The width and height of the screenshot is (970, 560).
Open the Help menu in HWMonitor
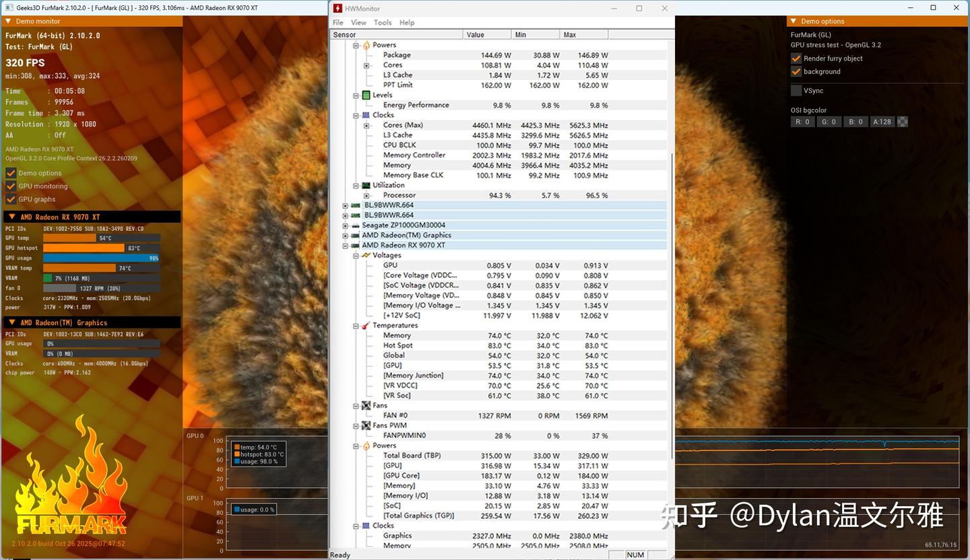pyautogui.click(x=407, y=22)
